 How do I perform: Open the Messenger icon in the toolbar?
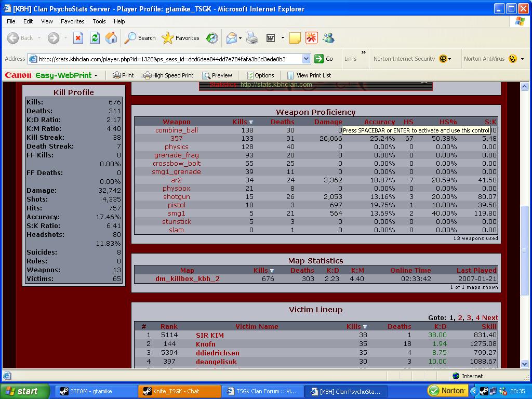(x=328, y=38)
